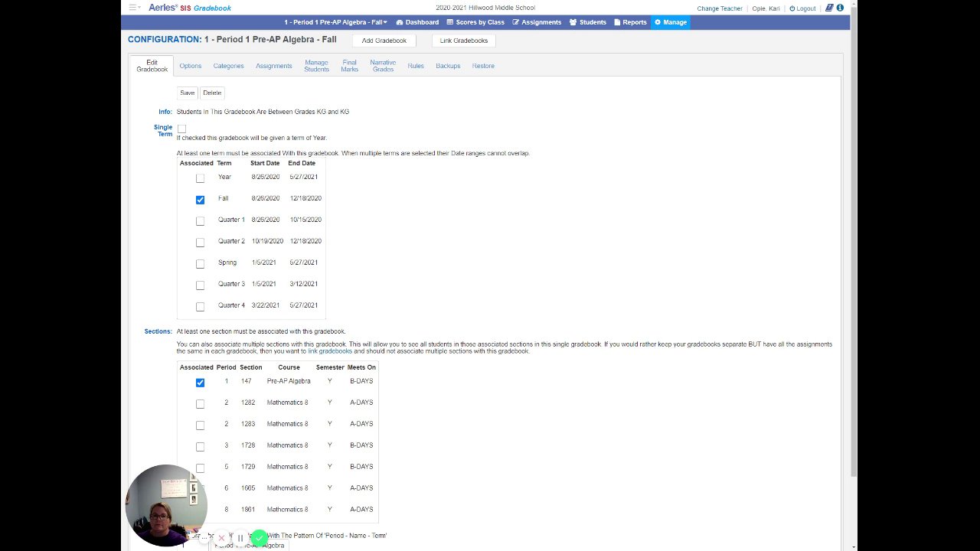Image resolution: width=980 pixels, height=551 pixels.
Task: Check section 1729 Mathematics 8 checkbox
Action: (x=200, y=468)
